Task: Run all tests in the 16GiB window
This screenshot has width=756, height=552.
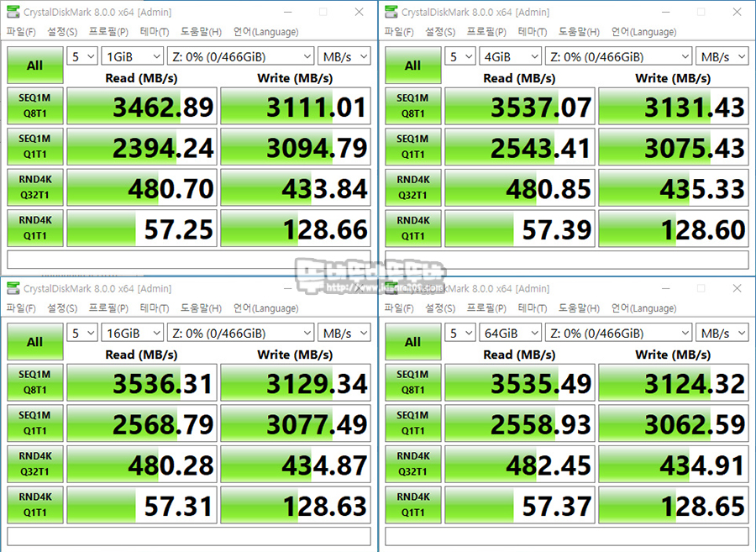Action: pos(35,342)
